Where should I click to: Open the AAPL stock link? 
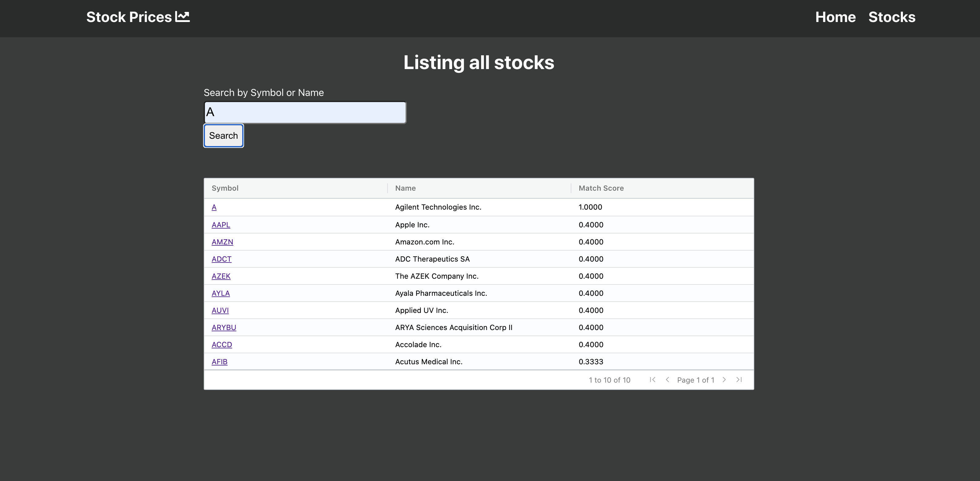[221, 225]
